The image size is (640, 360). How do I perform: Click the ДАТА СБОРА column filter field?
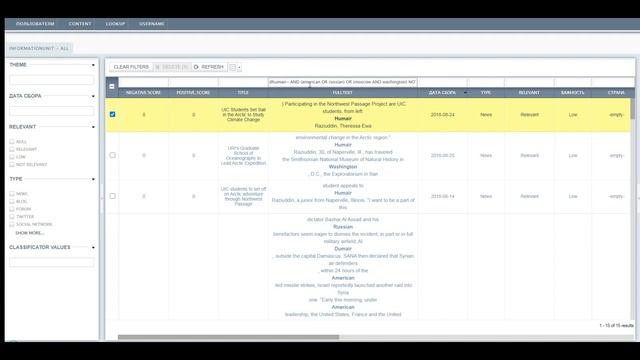point(442,82)
